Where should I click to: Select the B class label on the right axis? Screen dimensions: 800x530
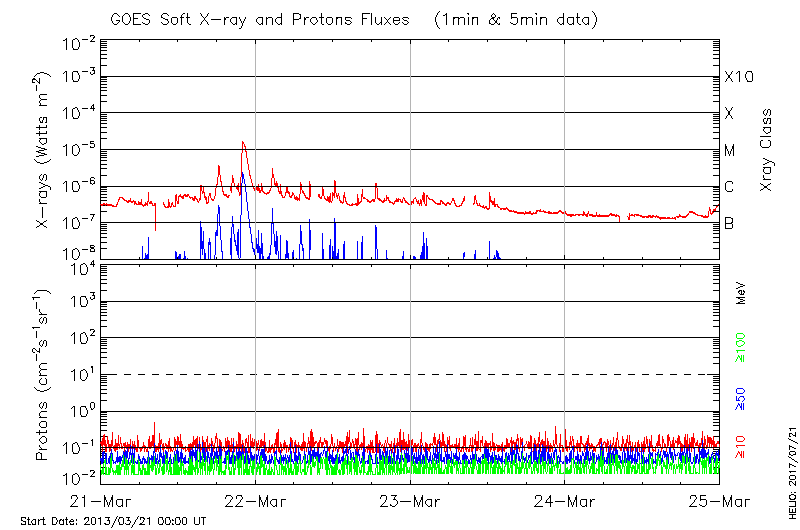point(729,223)
